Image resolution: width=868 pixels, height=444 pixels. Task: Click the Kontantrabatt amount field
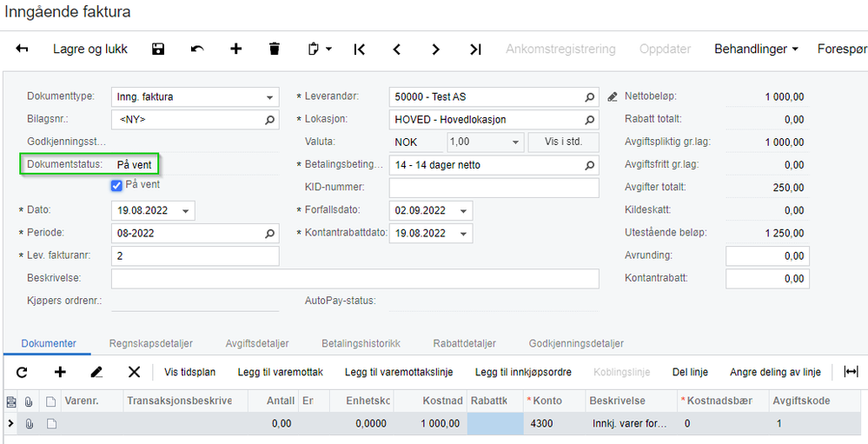click(767, 278)
